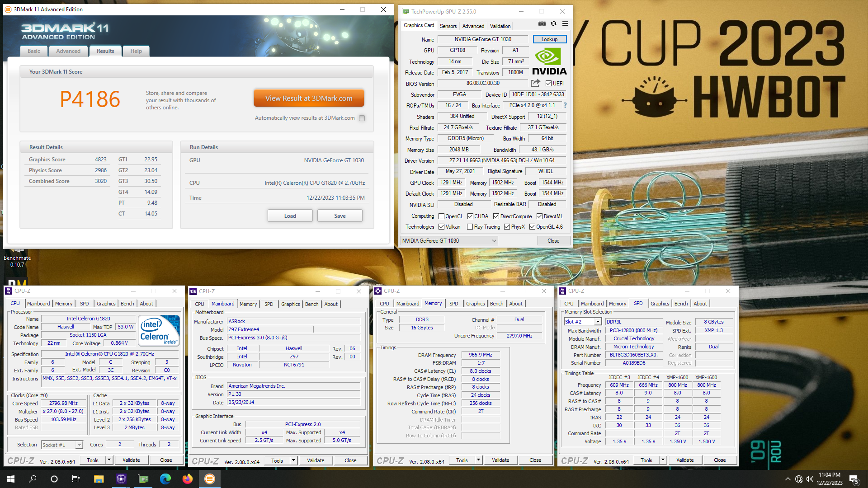Viewport: 868px width, 488px height.
Task: Open Slot #2 memory slot dropdown
Action: click(x=582, y=322)
